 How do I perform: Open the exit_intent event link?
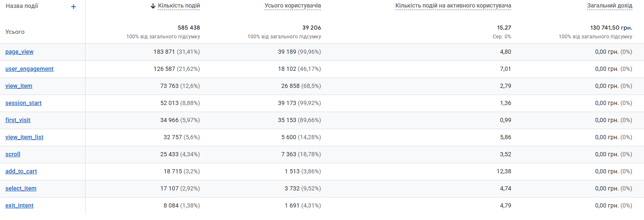pyautogui.click(x=20, y=206)
